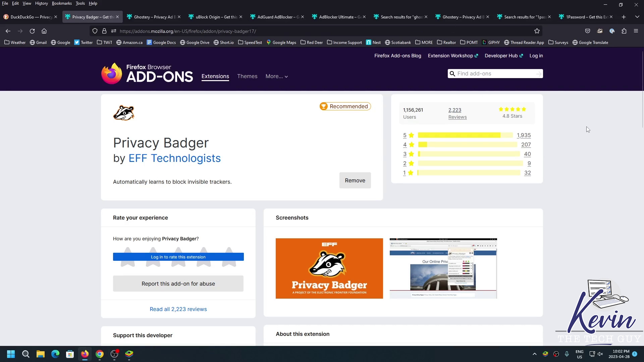644x362 pixels.
Task: Open the Extensions puzzle icon
Action: (x=624, y=31)
